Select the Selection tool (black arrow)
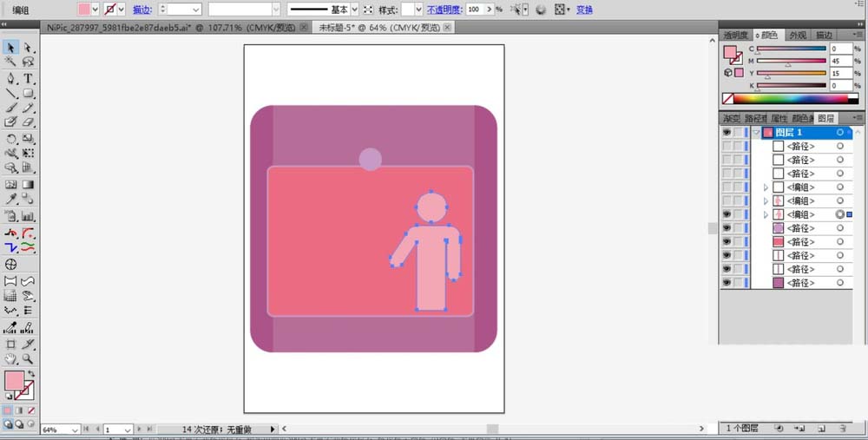868x440 pixels. coord(11,48)
